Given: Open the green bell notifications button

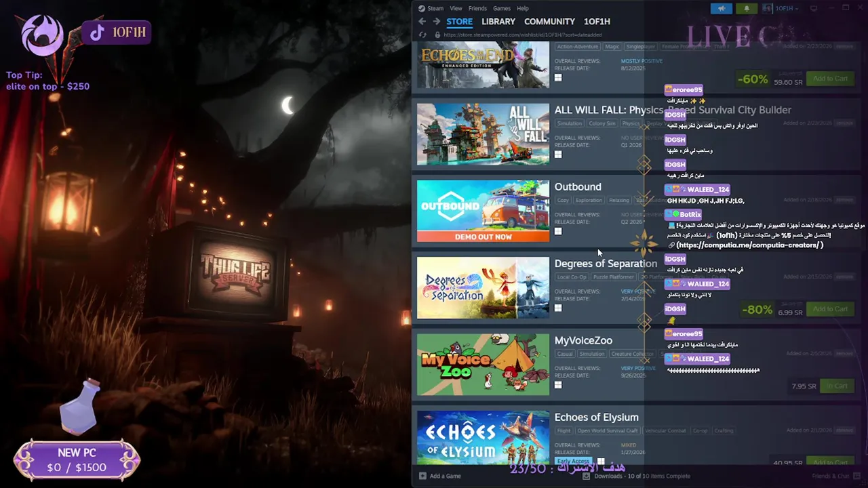Looking at the screenshot, I should 747,8.
